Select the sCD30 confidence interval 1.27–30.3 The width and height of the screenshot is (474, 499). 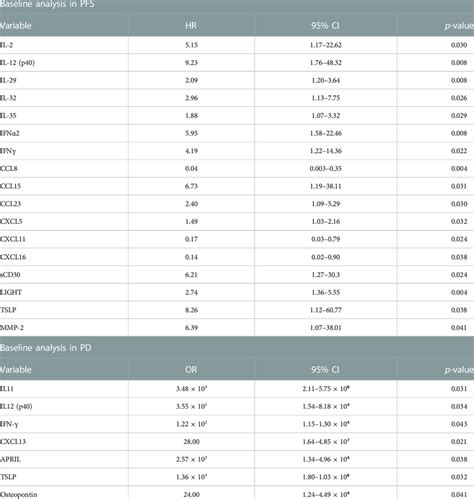tap(326, 275)
